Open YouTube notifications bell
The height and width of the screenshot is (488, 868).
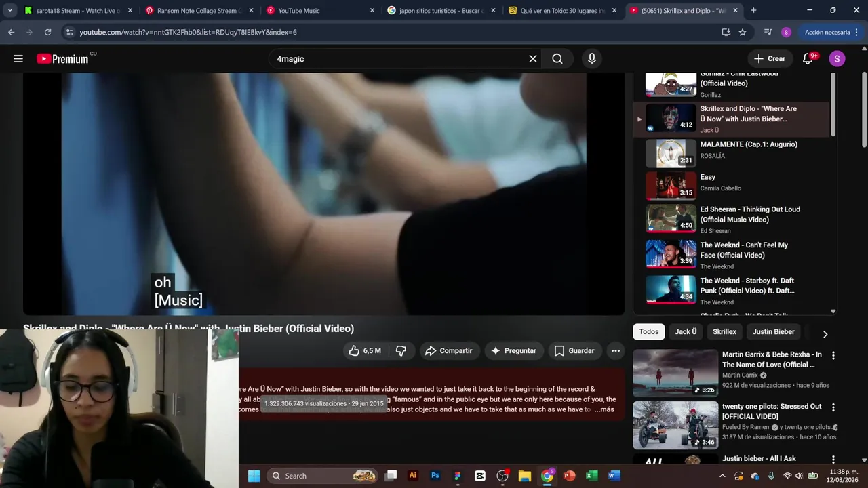point(808,59)
